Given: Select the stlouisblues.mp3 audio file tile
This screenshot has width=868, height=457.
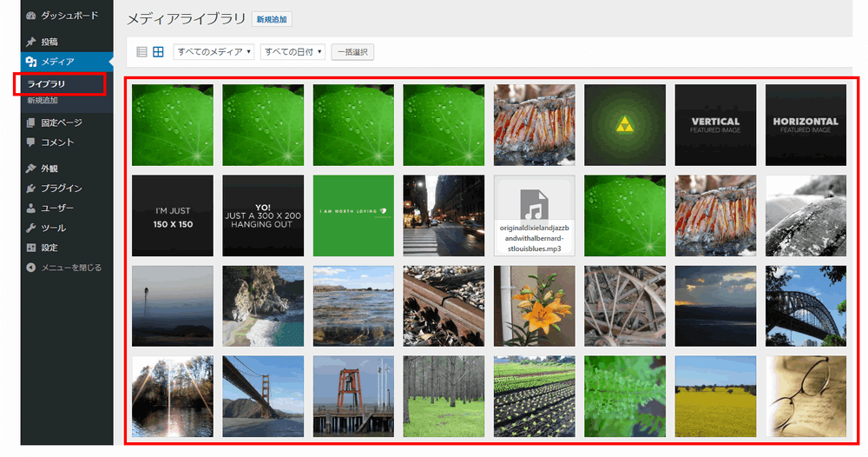Looking at the screenshot, I should click(535, 215).
